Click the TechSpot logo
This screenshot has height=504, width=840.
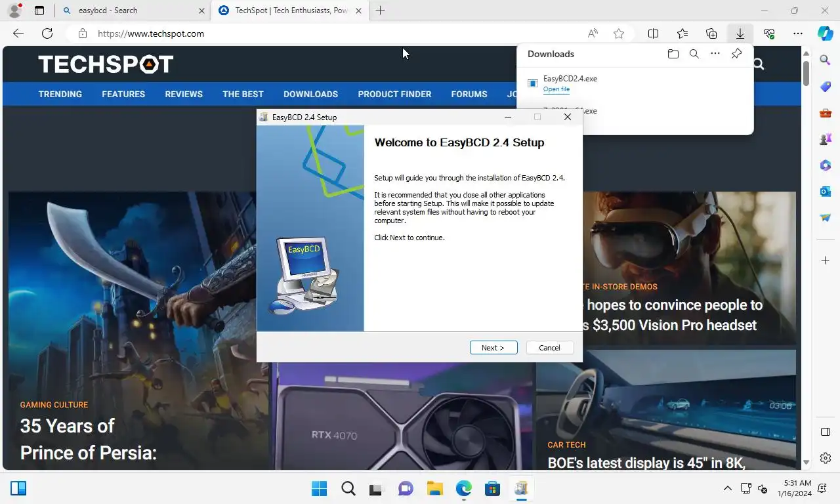click(106, 64)
